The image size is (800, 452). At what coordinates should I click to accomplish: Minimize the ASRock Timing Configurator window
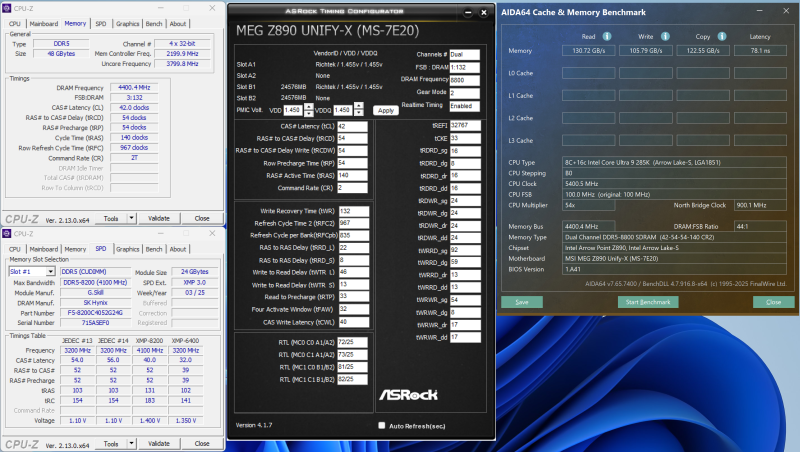pyautogui.click(x=468, y=13)
